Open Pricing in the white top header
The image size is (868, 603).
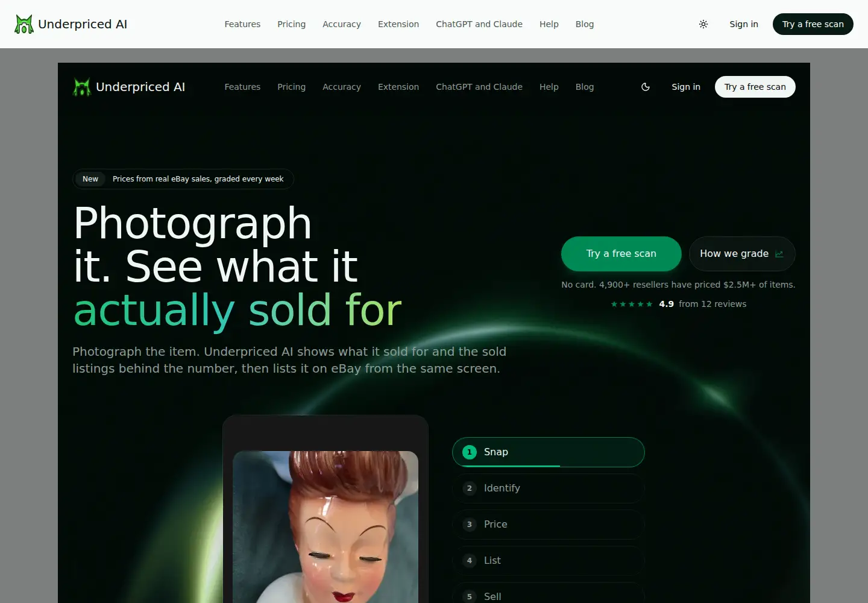pyautogui.click(x=291, y=24)
